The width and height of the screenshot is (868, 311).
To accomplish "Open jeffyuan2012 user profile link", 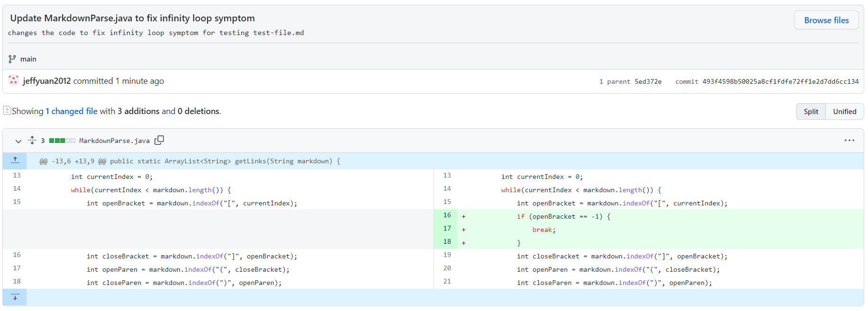I will (47, 81).
